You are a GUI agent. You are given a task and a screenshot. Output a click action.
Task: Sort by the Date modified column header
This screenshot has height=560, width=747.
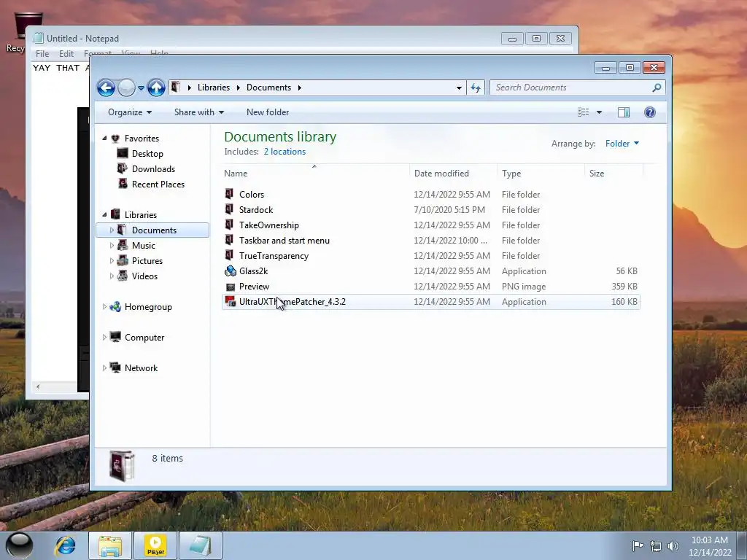point(453,174)
